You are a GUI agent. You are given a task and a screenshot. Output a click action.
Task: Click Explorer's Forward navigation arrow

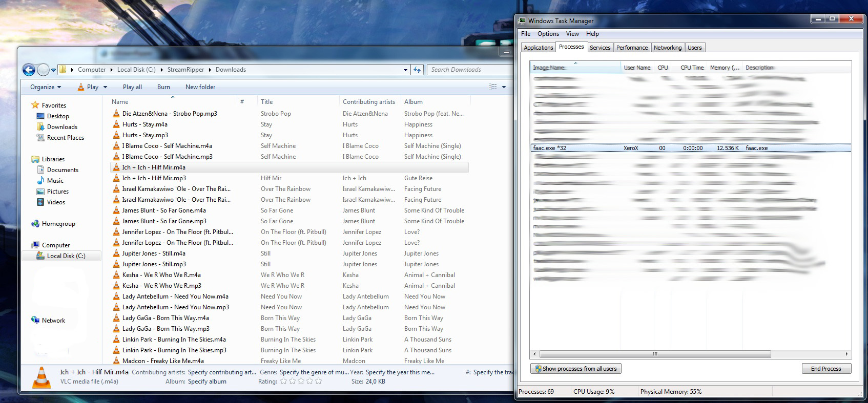[44, 70]
